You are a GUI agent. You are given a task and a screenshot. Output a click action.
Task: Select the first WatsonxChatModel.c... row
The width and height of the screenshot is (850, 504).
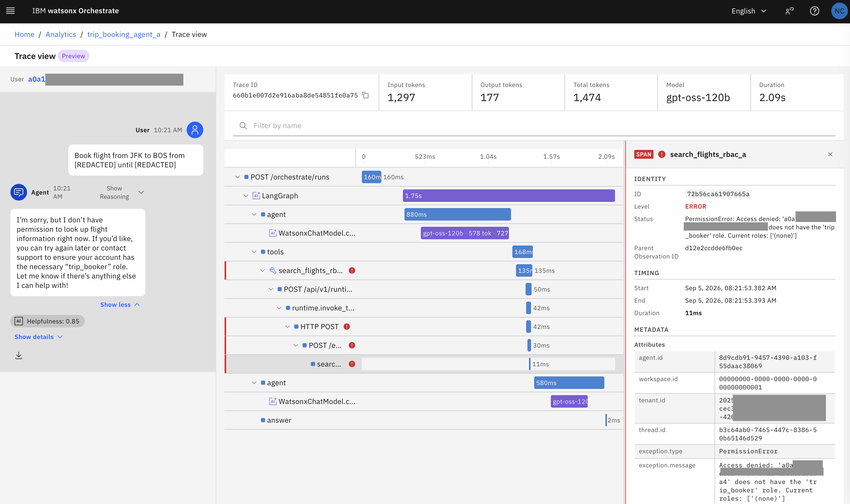pos(424,233)
